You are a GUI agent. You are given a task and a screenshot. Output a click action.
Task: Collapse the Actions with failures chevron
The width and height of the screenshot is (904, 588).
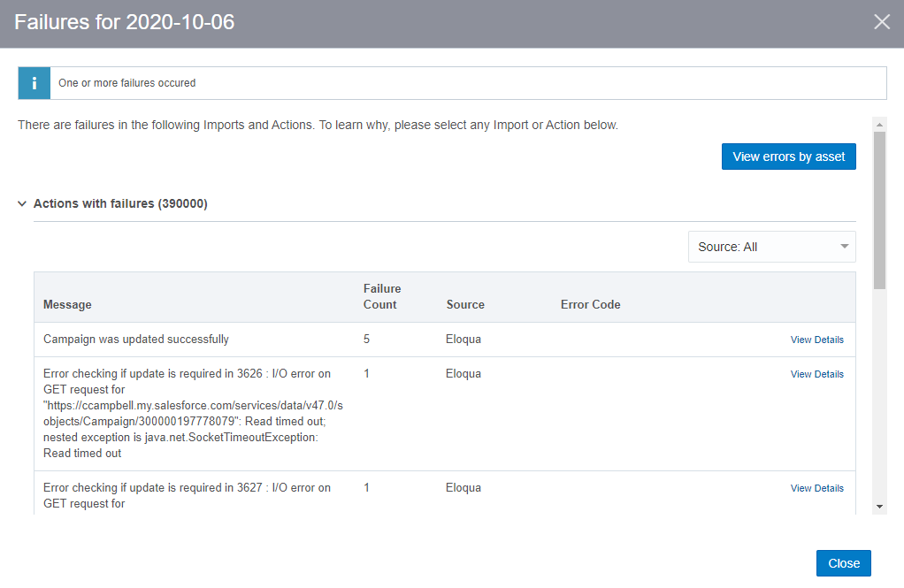(x=22, y=204)
